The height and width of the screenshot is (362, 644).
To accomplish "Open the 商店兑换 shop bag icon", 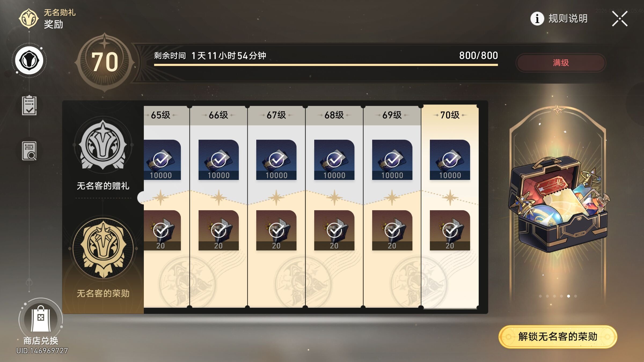I will point(41,319).
